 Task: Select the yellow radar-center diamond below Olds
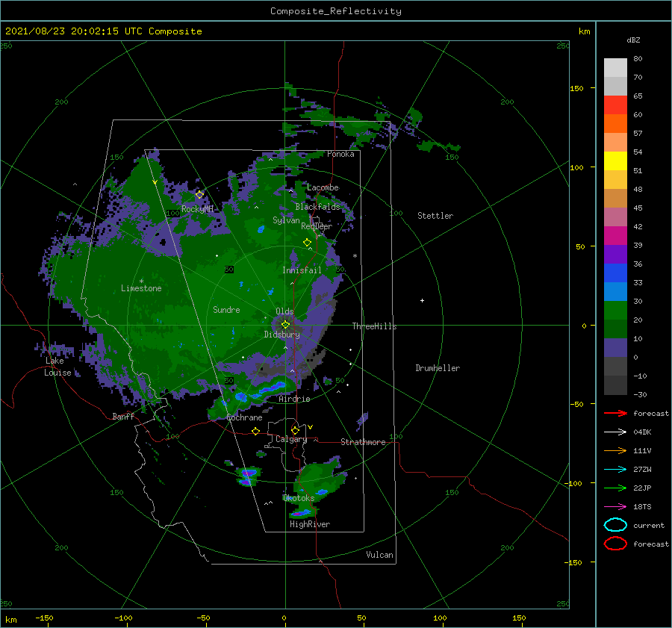pos(285,325)
